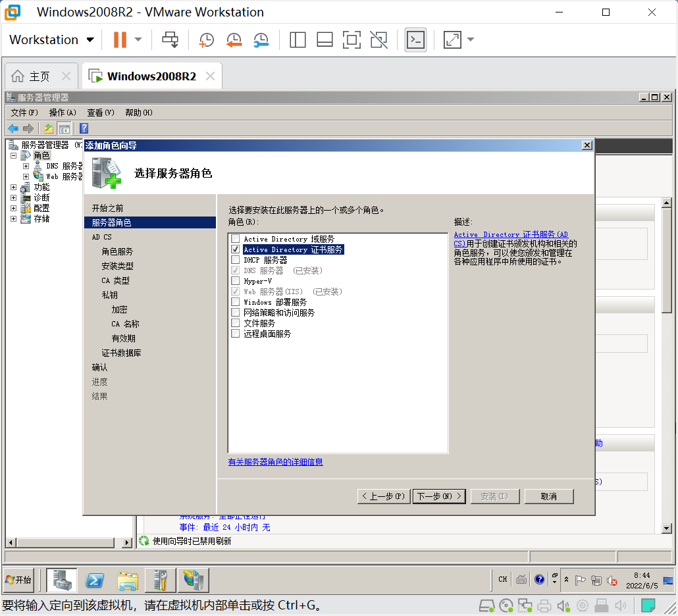
Task: Check the DHCP 服务器 role
Action: [x=235, y=260]
